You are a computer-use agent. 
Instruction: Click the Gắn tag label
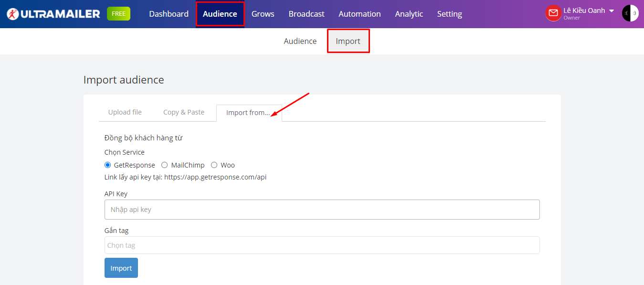click(x=116, y=231)
